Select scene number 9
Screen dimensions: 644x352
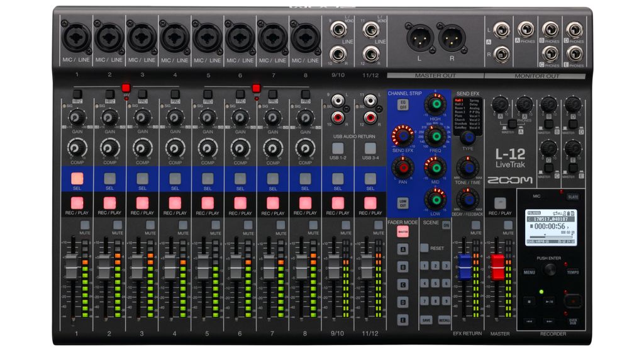coord(446,301)
